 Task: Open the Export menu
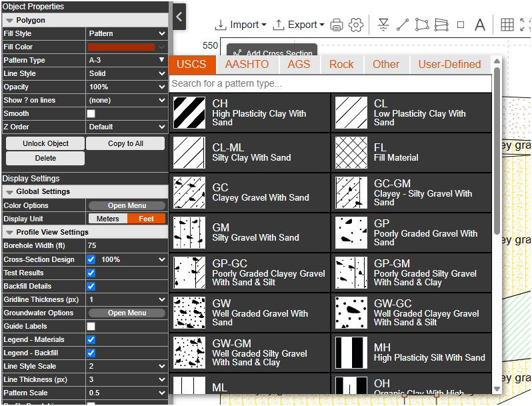pos(299,25)
